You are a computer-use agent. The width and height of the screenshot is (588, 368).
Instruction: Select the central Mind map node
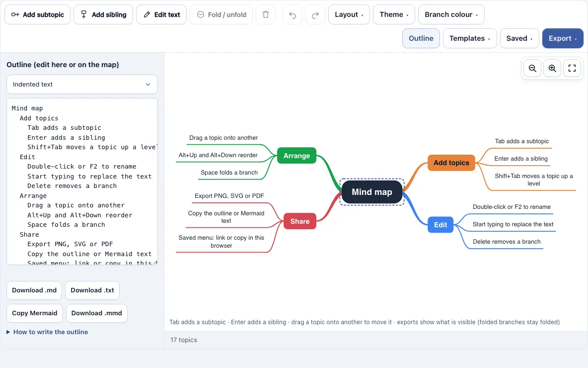click(371, 192)
